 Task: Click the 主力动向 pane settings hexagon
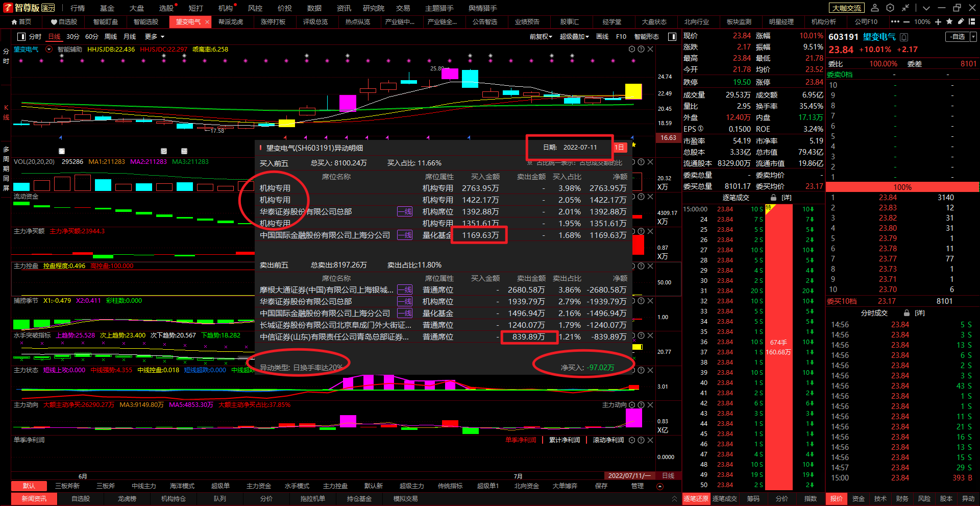tap(632, 404)
